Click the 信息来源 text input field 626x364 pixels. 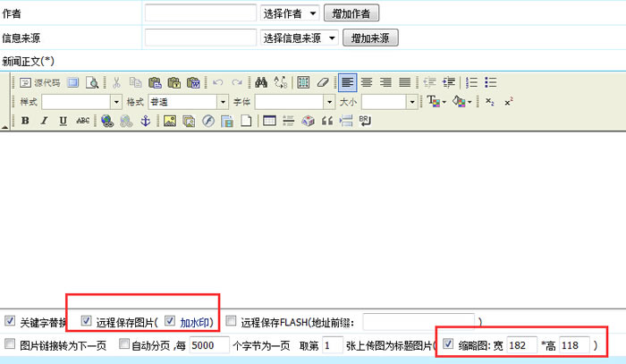tap(200, 38)
